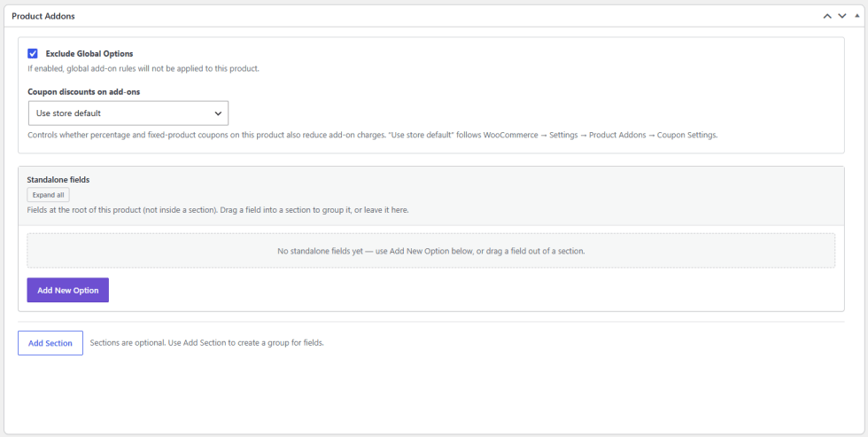Click the Exclude Global Options label
Viewport: 868px width, 437px height.
click(x=89, y=54)
